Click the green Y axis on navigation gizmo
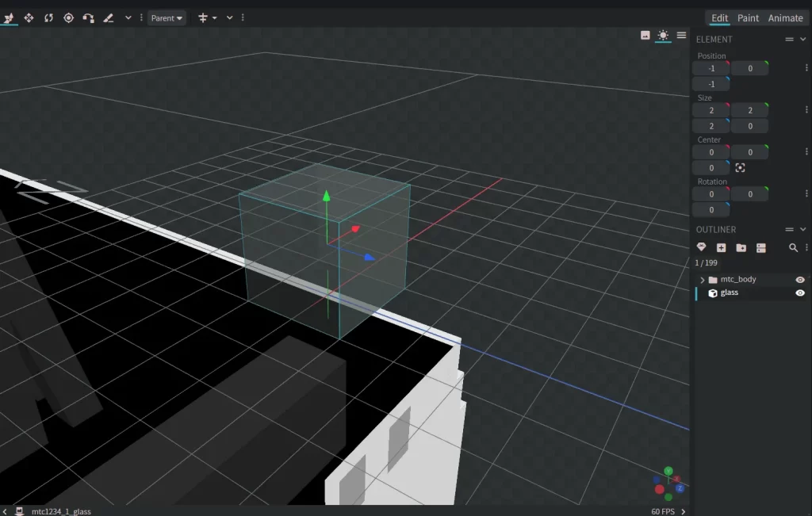Screen dimensions: 812x516 click(x=668, y=471)
